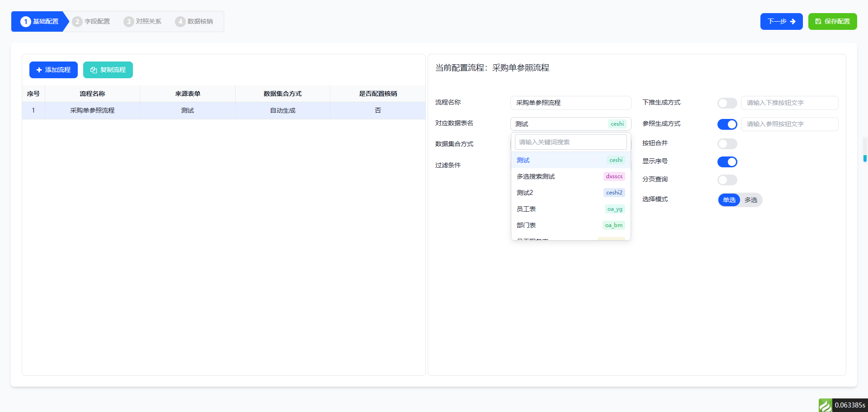868x412 pixels.
Task: Enable the 下推生成方式 toggle
Action: 727,103
